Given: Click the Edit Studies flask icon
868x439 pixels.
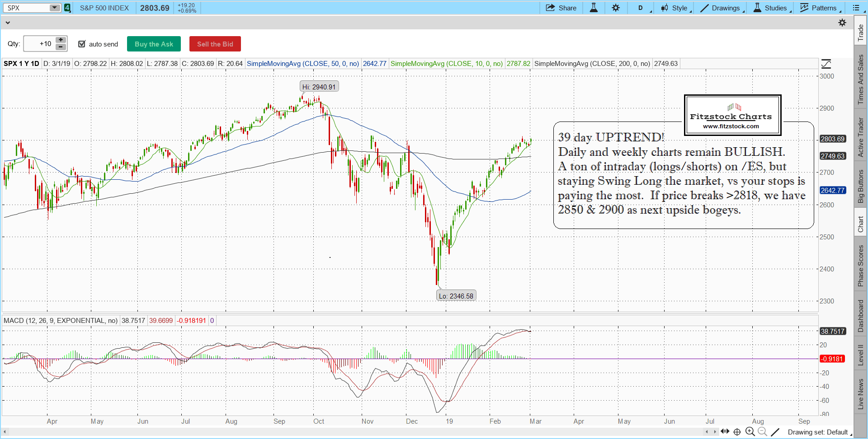Looking at the screenshot, I should pos(594,8).
